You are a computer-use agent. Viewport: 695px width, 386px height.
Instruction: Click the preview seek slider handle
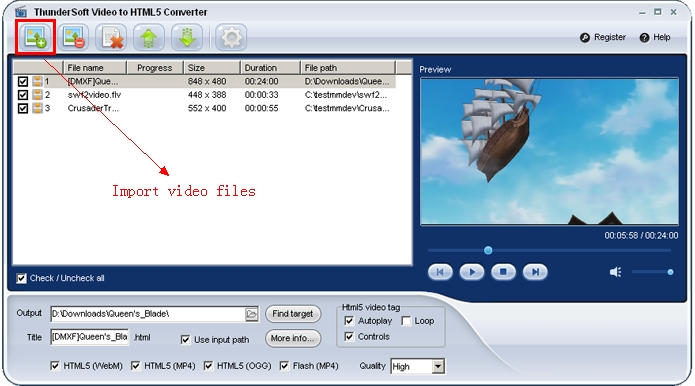[x=488, y=250]
